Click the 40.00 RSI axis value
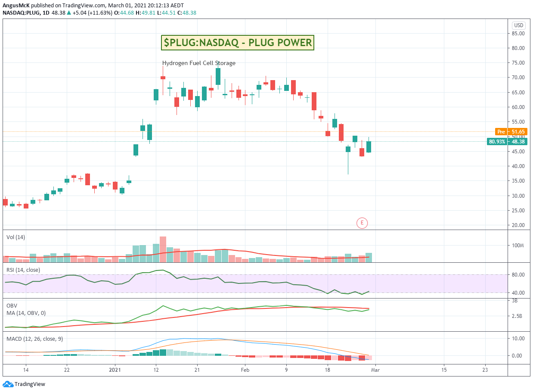The width and height of the screenshot is (533, 392). click(518, 293)
